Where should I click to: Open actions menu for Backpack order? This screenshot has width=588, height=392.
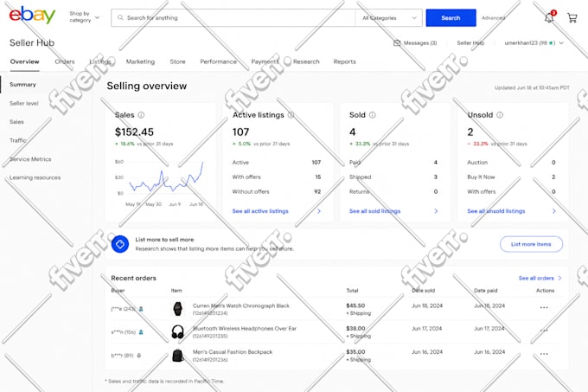pos(544,354)
